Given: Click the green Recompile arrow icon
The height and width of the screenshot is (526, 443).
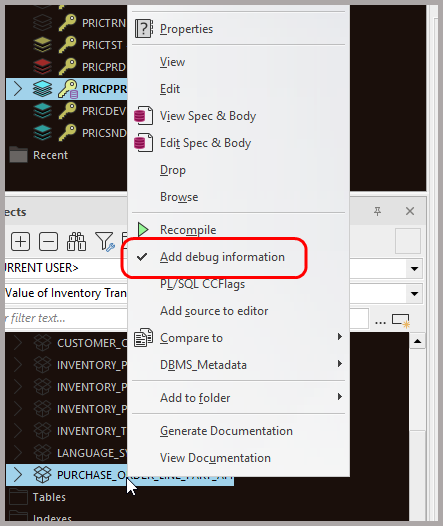Looking at the screenshot, I should pyautogui.click(x=143, y=229).
